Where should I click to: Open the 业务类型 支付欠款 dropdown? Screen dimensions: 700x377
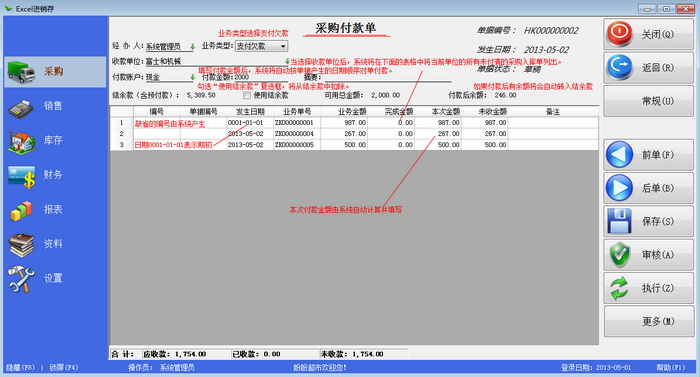(x=261, y=46)
